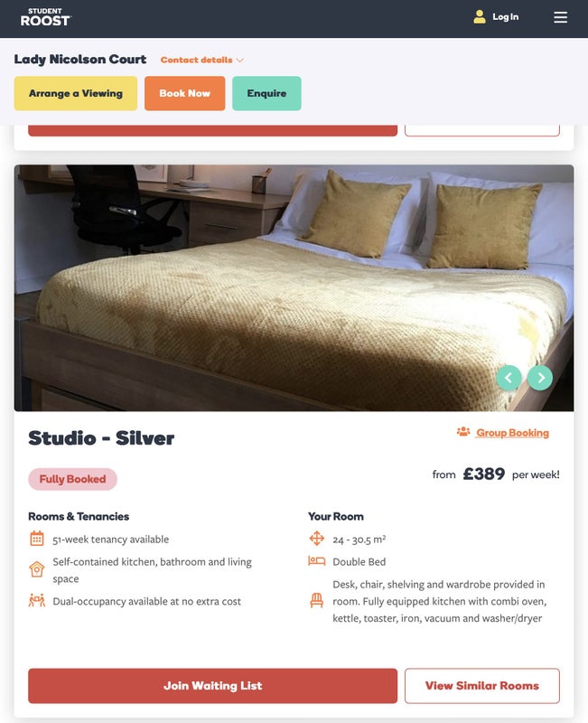Open the hamburger menu
The width and height of the screenshot is (588, 723).
[561, 17]
